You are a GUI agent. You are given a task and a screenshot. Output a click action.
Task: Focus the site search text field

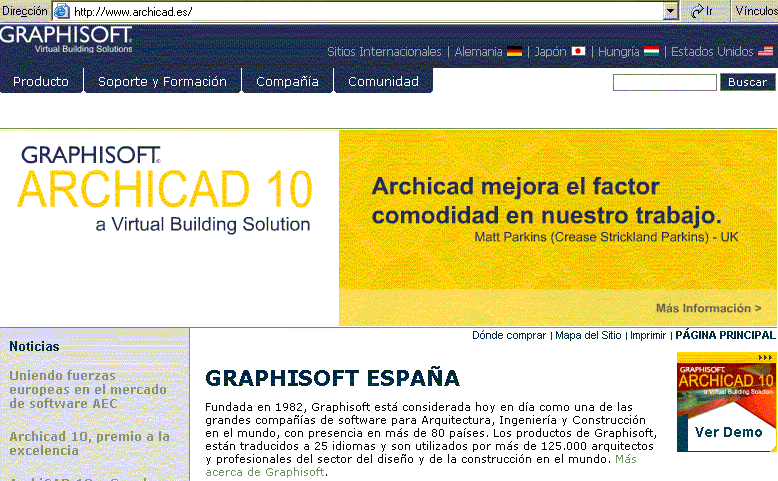click(664, 82)
